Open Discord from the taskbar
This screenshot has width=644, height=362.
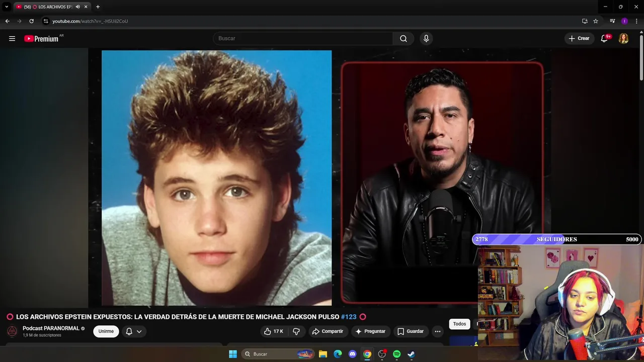(x=352, y=354)
